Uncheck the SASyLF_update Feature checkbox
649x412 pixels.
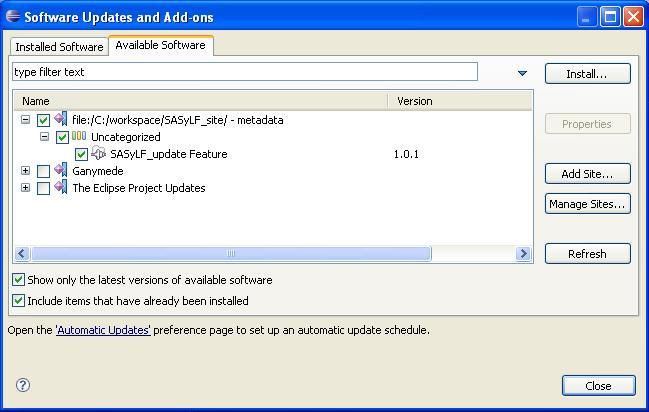[x=81, y=154]
